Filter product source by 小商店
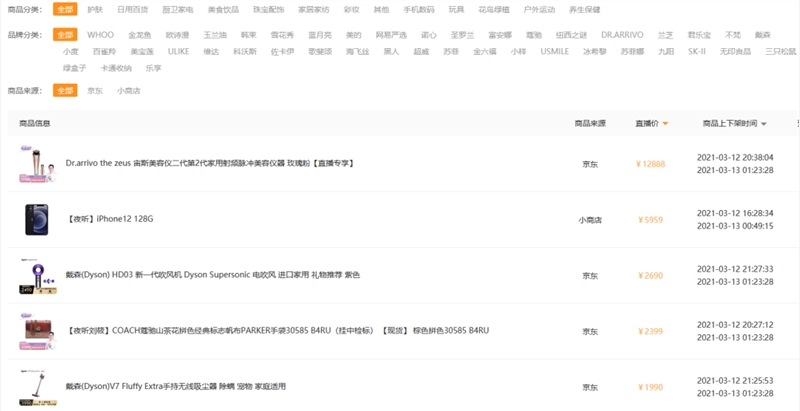800x411 pixels. point(128,90)
